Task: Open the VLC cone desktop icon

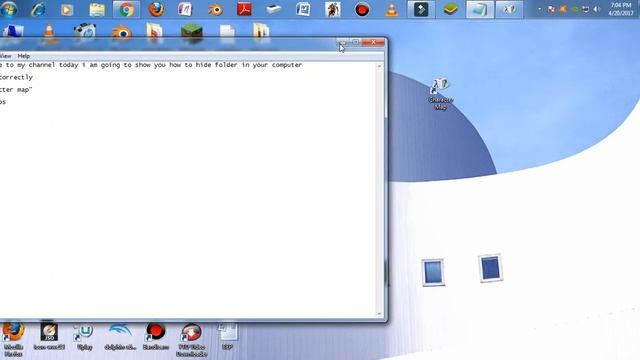Action: (x=49, y=31)
